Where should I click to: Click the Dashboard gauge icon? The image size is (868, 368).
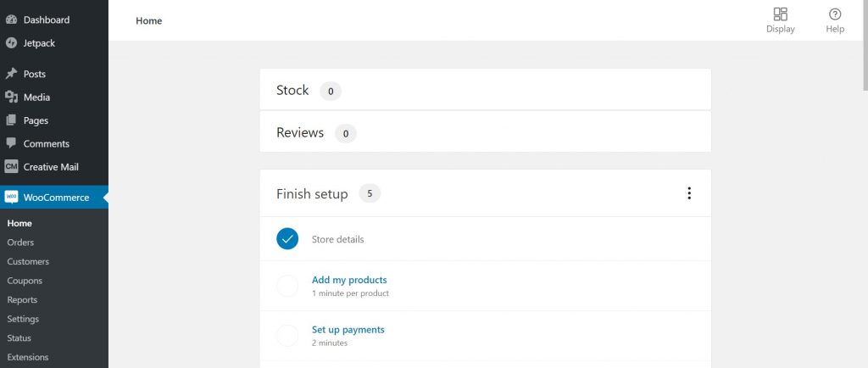[x=12, y=20]
